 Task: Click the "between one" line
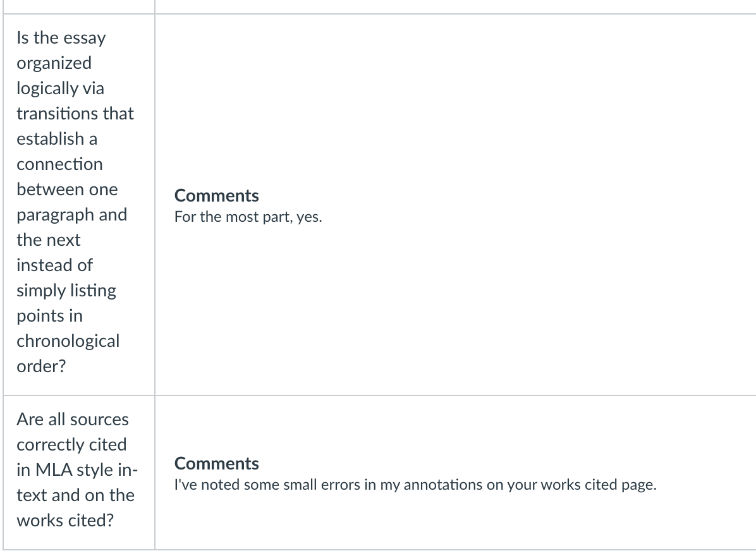[x=67, y=190]
